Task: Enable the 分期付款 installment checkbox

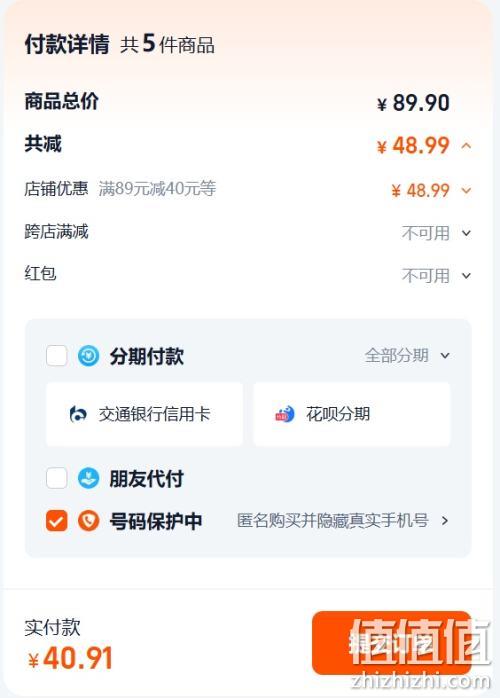Action: point(57,356)
